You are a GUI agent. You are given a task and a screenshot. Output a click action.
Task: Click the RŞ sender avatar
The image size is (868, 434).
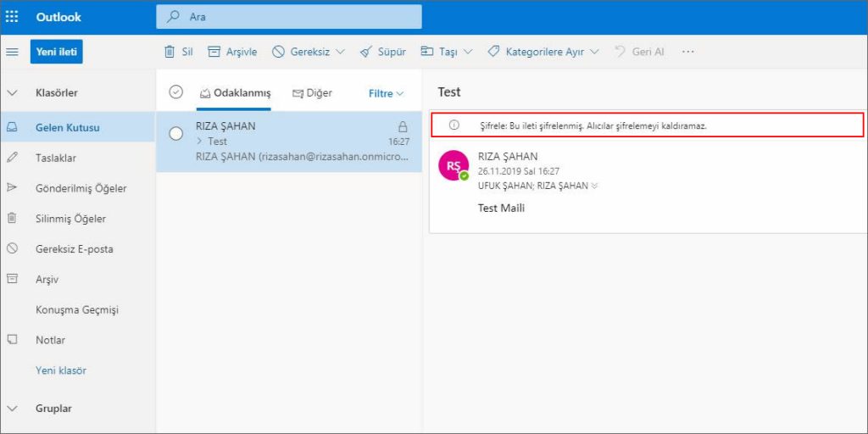tap(453, 165)
